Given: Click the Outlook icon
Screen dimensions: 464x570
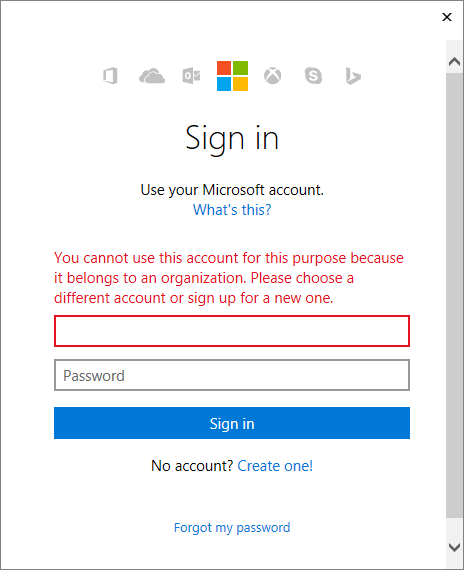Looking at the screenshot, I should (191, 76).
